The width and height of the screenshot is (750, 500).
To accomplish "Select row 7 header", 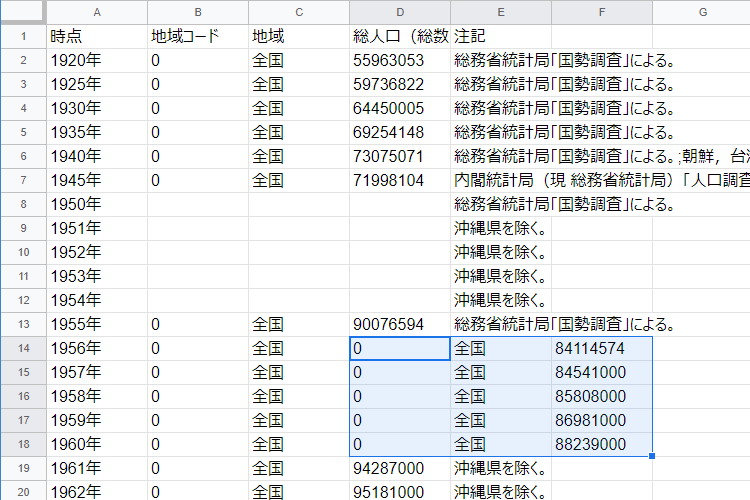I will click(x=23, y=180).
